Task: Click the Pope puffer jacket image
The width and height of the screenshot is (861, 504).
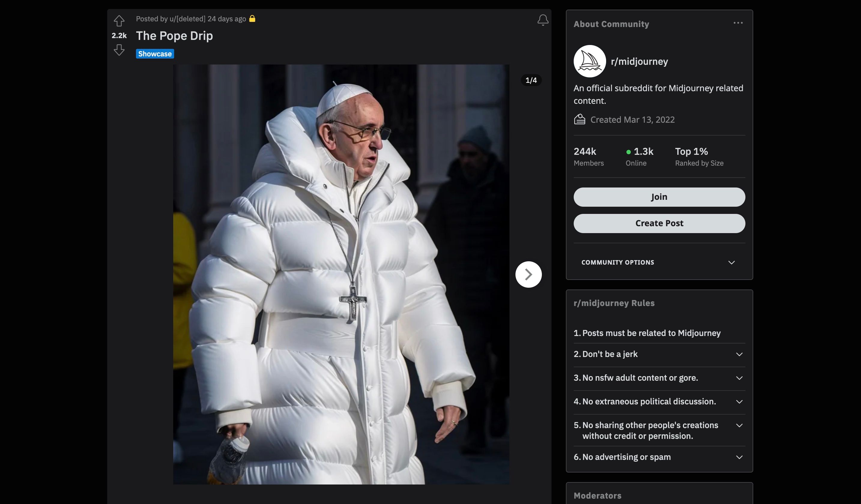Action: pyautogui.click(x=341, y=274)
